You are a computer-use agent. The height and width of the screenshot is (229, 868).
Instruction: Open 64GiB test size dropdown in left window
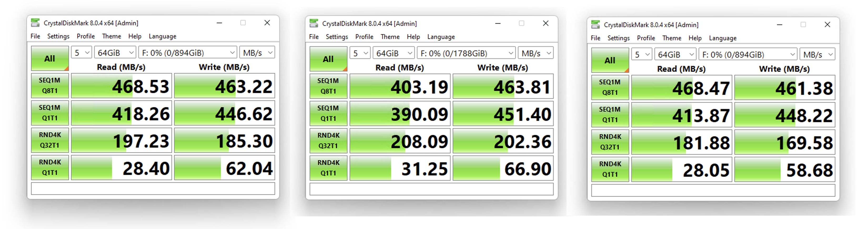click(115, 53)
